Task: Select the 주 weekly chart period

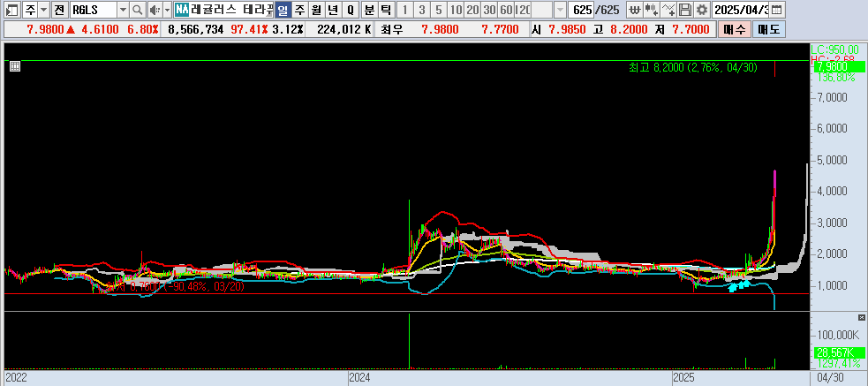Action: 299,10
